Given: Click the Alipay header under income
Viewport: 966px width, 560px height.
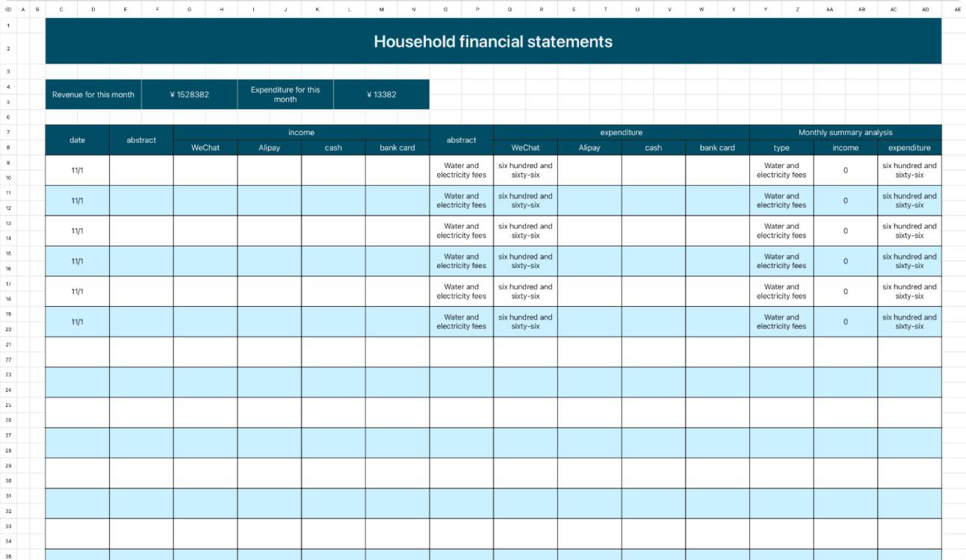Looking at the screenshot, I should (269, 148).
